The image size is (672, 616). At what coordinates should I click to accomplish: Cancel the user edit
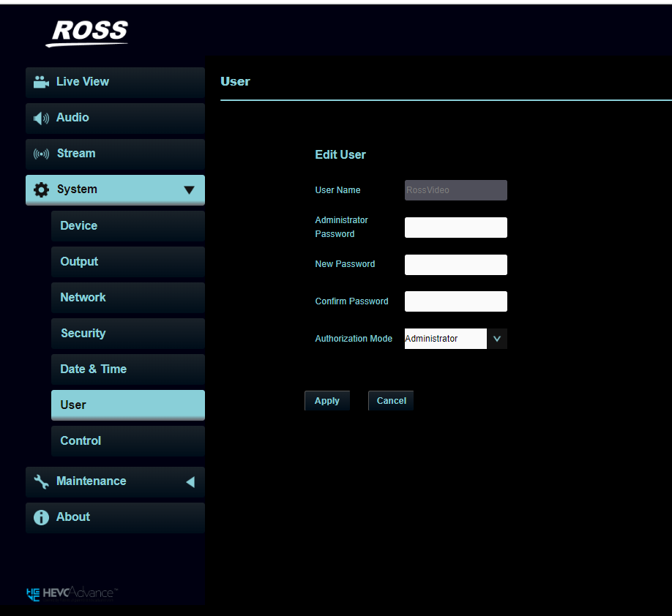click(391, 401)
